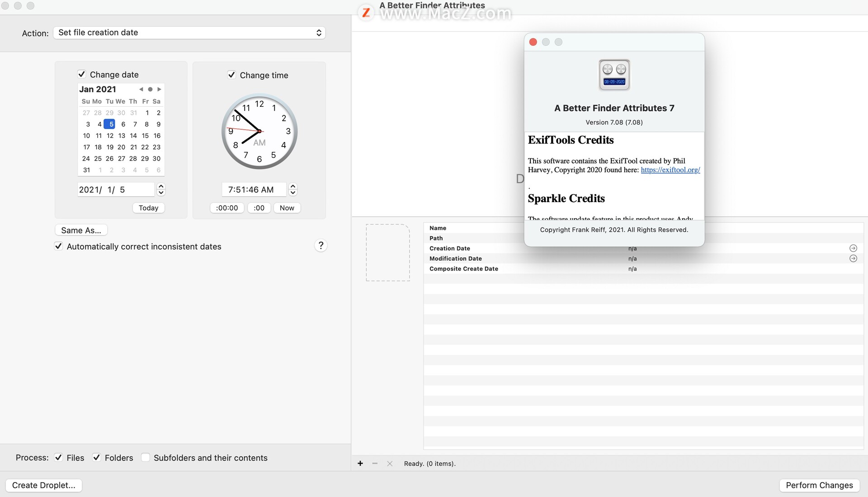Remove item with the minus icon
The height and width of the screenshot is (497, 868).
click(x=375, y=464)
